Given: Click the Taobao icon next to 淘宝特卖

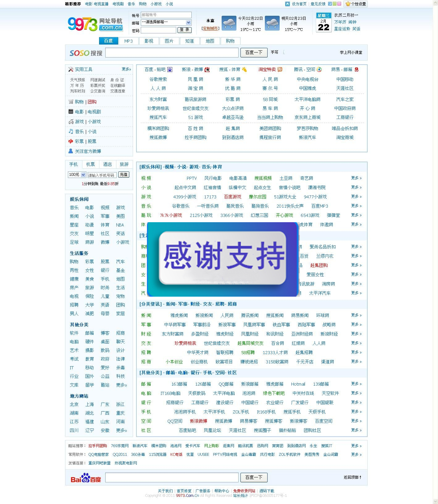Looking at the screenshot, I should coord(280,70).
